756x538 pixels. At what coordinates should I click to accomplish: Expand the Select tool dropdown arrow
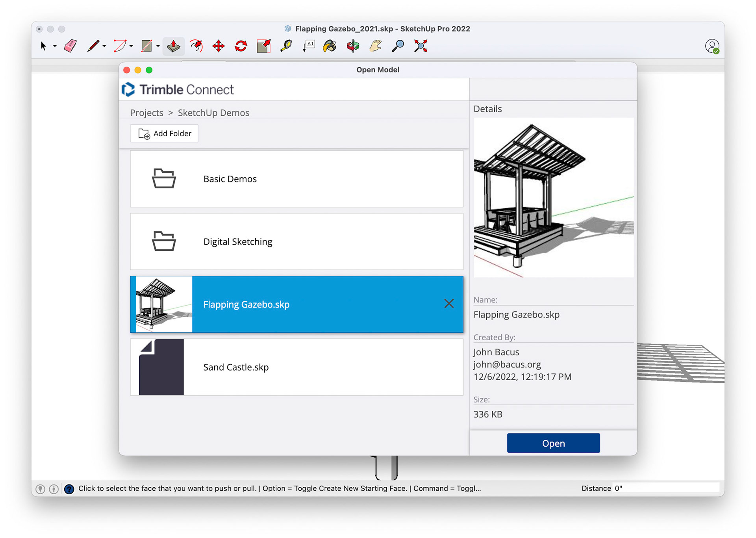coord(55,46)
